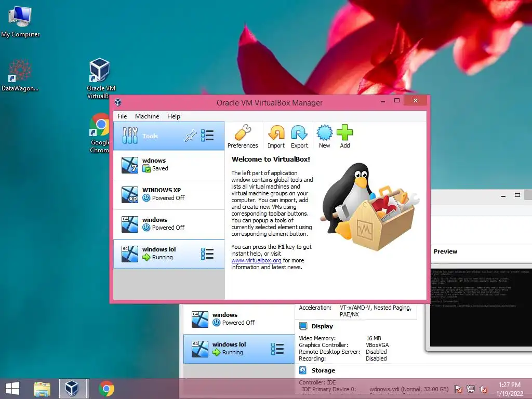Image resolution: width=532 pixels, height=399 pixels.
Task: Open Chrome from the taskbar
Action: (x=106, y=389)
